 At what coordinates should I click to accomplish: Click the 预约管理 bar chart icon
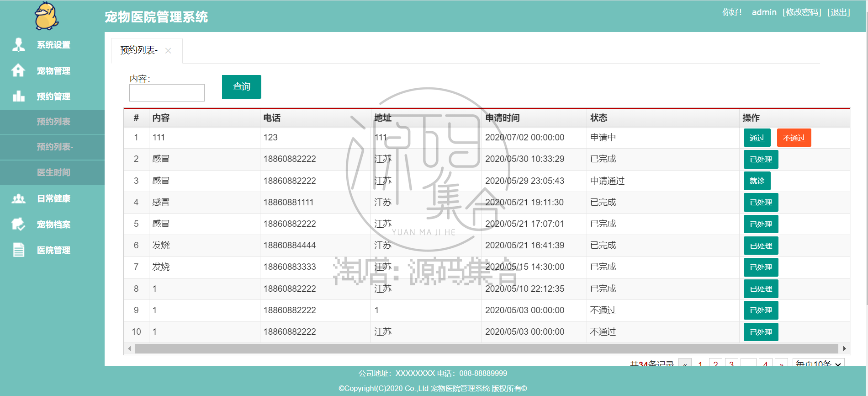coord(18,96)
